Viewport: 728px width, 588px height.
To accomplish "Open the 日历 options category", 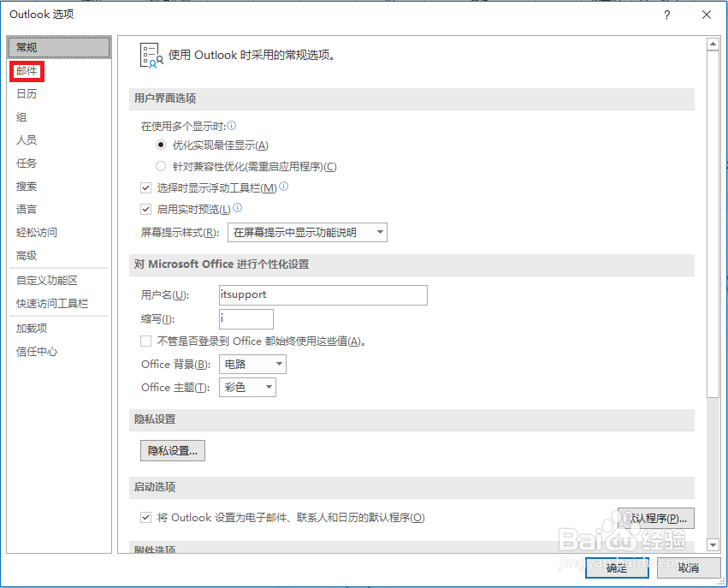I will [x=27, y=94].
